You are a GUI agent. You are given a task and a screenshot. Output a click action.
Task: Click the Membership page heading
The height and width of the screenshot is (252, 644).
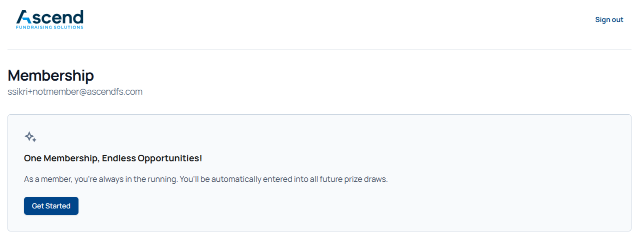click(x=50, y=76)
